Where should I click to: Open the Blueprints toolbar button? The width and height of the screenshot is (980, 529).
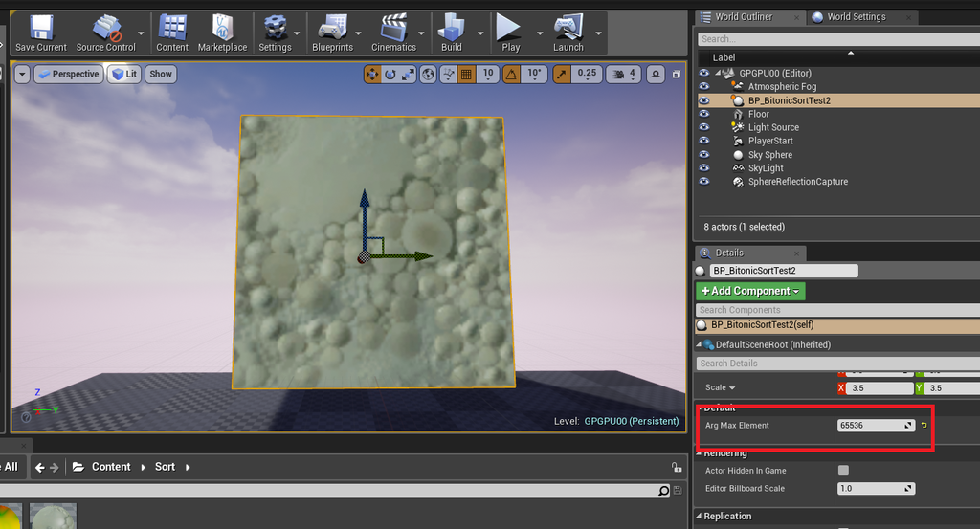tap(332, 33)
